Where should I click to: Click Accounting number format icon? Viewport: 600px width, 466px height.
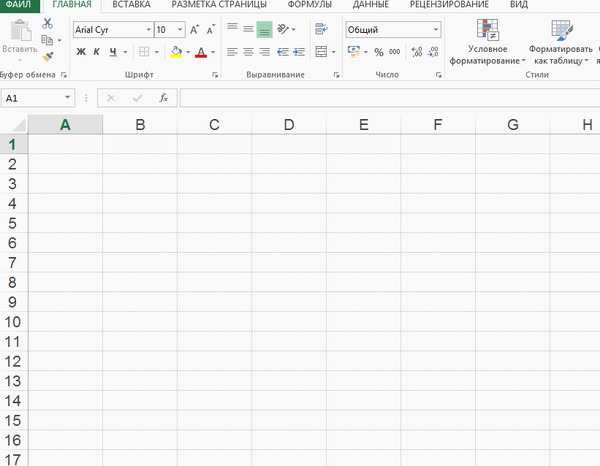(354, 52)
